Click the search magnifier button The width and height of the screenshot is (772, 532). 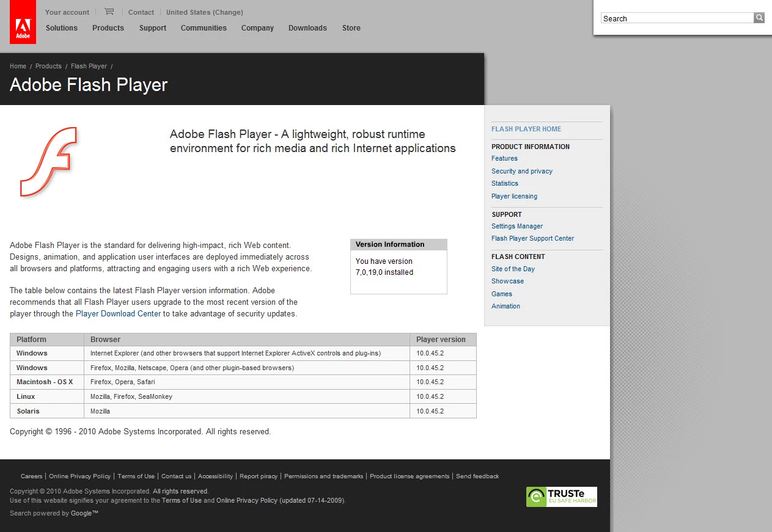click(759, 18)
